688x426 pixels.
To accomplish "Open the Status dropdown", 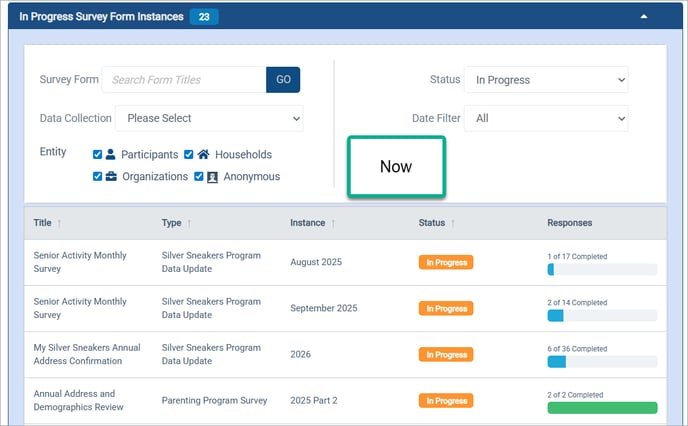I will [x=547, y=80].
